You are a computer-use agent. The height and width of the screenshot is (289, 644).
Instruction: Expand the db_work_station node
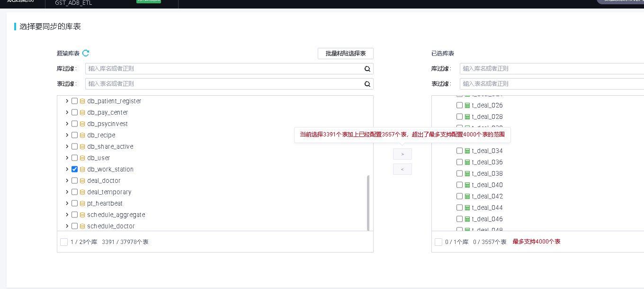coord(67,169)
